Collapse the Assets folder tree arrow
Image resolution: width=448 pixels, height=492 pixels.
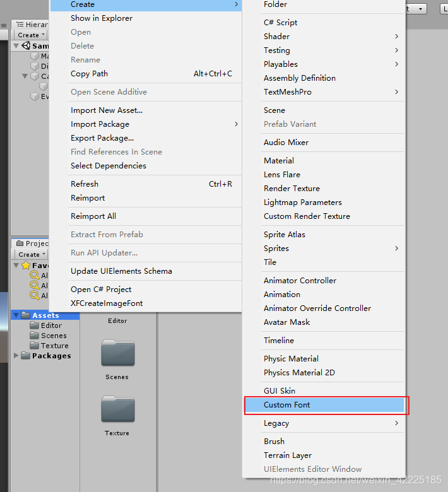(16, 315)
